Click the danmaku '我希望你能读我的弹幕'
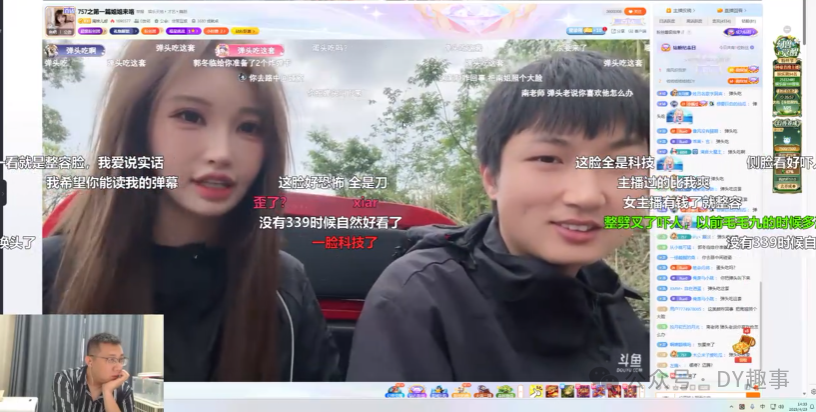This screenshot has height=412, width=816. 112,182
